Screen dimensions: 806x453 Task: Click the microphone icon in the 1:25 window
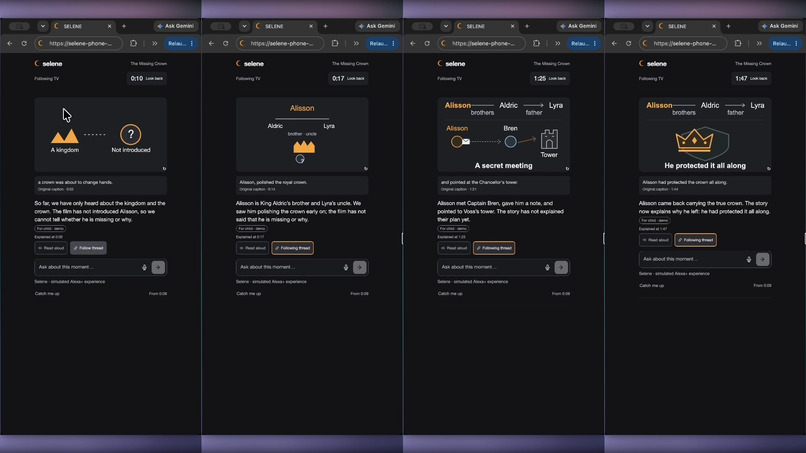(x=547, y=267)
